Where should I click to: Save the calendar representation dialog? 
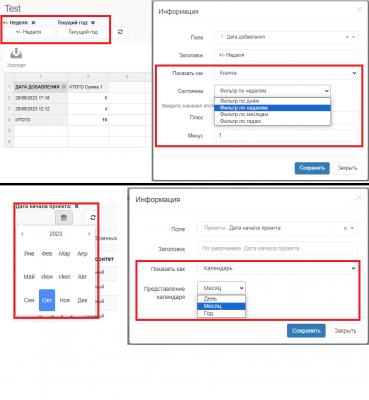306,331
